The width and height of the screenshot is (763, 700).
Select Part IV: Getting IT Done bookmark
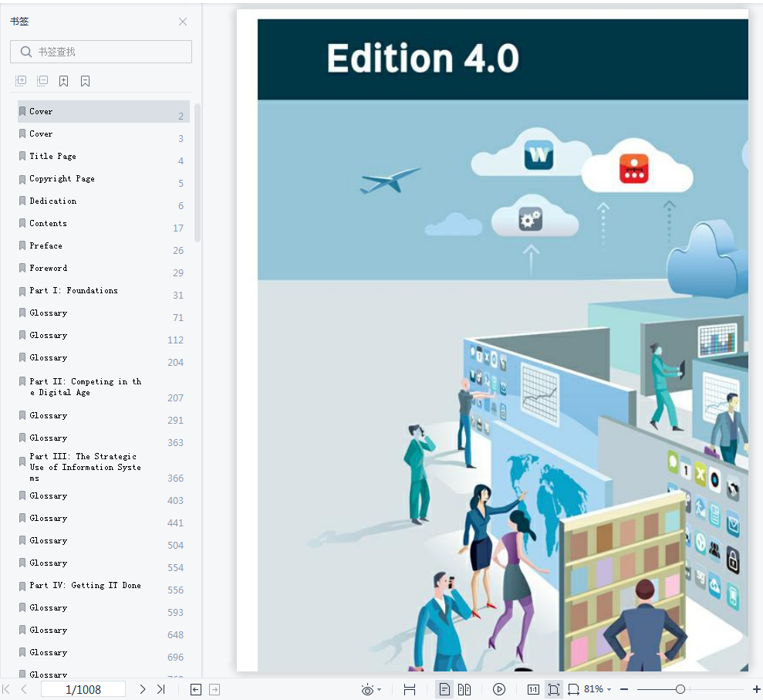pyautogui.click(x=103, y=586)
